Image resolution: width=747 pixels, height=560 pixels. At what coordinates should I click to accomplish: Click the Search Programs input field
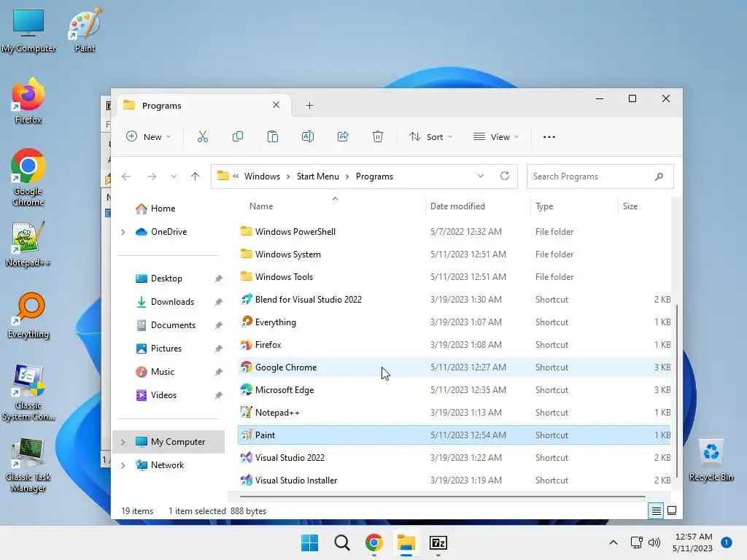[x=600, y=176]
